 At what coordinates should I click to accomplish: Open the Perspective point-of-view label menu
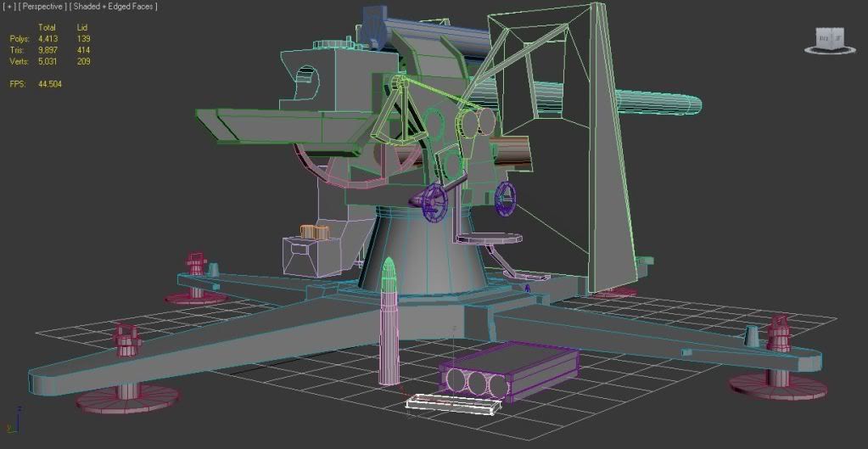(x=42, y=7)
